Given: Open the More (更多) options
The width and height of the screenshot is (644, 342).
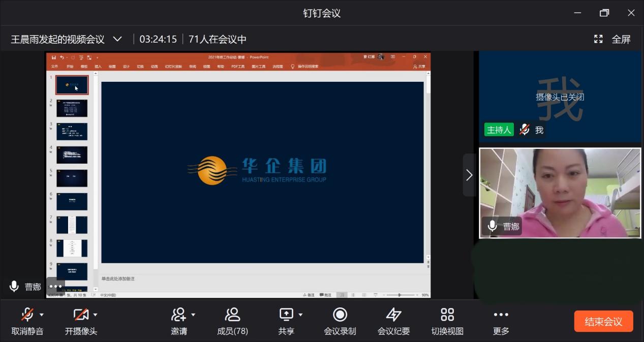Looking at the screenshot, I should click(x=501, y=315).
